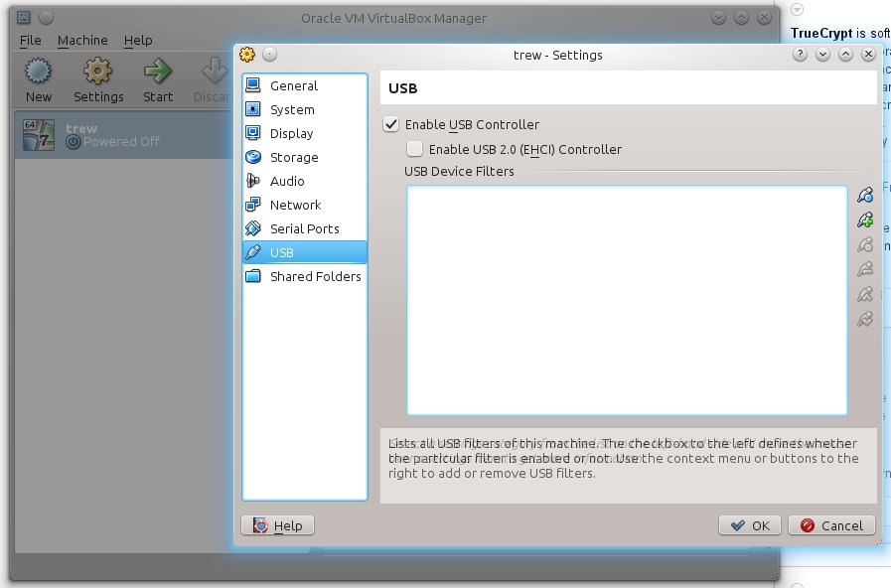The image size is (891, 588).
Task: Click the General monitor icon
Action: 253,85
